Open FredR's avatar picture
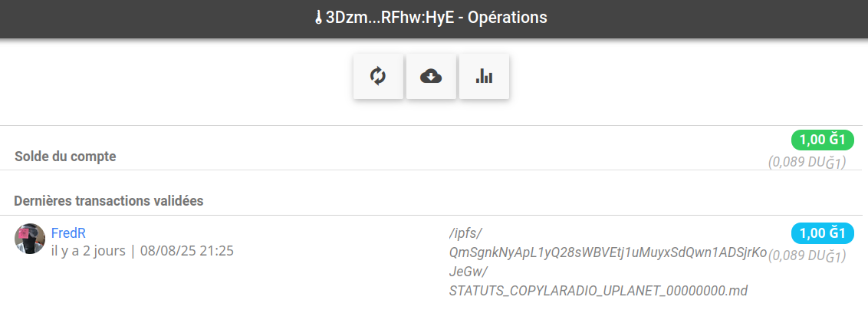This screenshot has width=868, height=310. 30,239
